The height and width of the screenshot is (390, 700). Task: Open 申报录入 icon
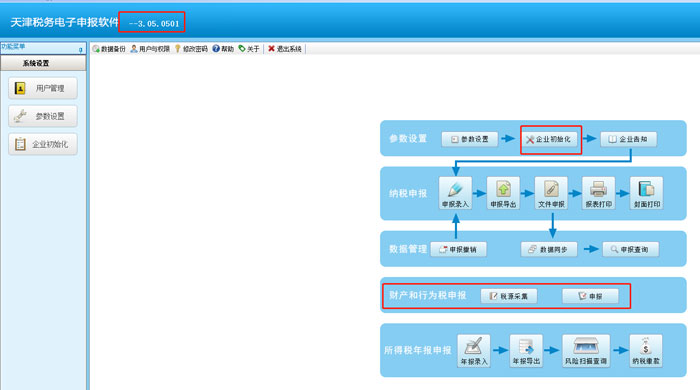[455, 193]
